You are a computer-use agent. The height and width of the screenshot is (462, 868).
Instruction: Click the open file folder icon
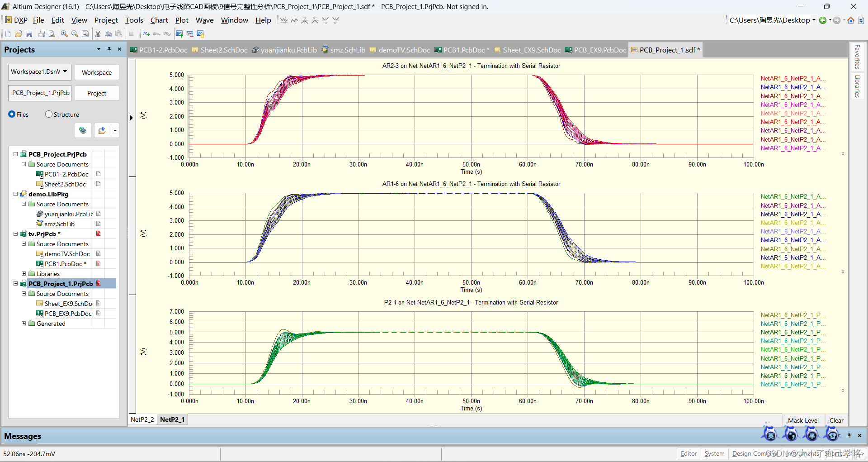point(19,34)
